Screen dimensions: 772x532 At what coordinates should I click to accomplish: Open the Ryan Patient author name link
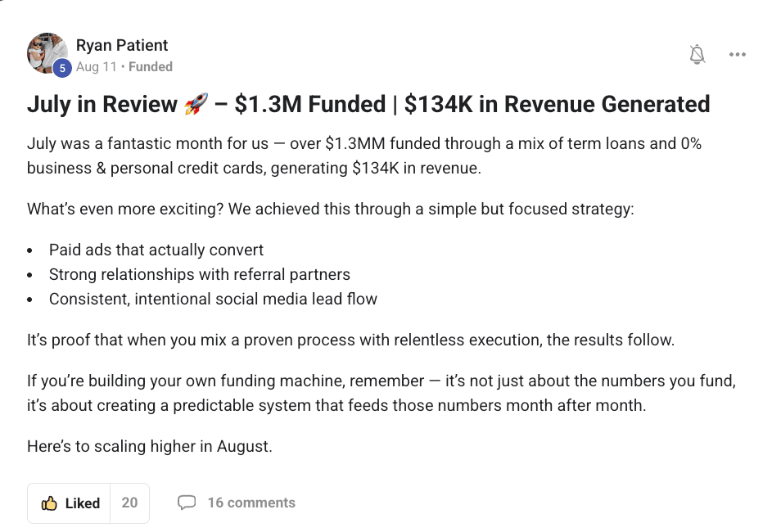[122, 45]
